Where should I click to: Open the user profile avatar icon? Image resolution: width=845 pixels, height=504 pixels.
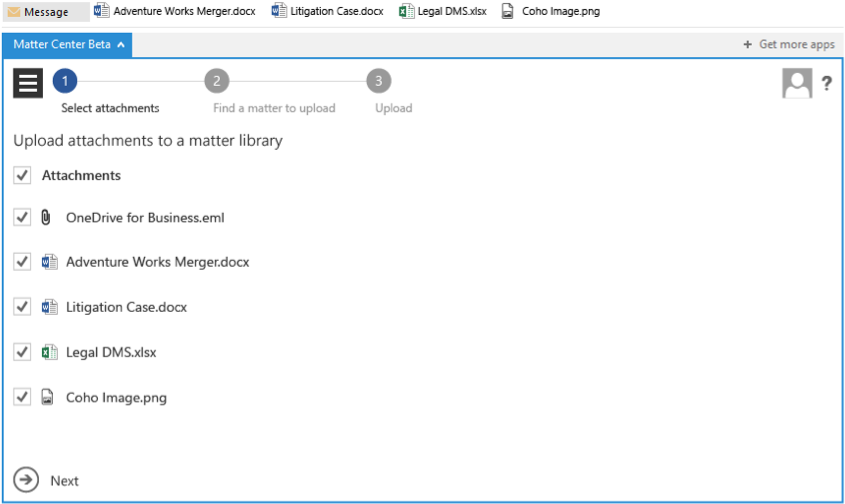797,83
